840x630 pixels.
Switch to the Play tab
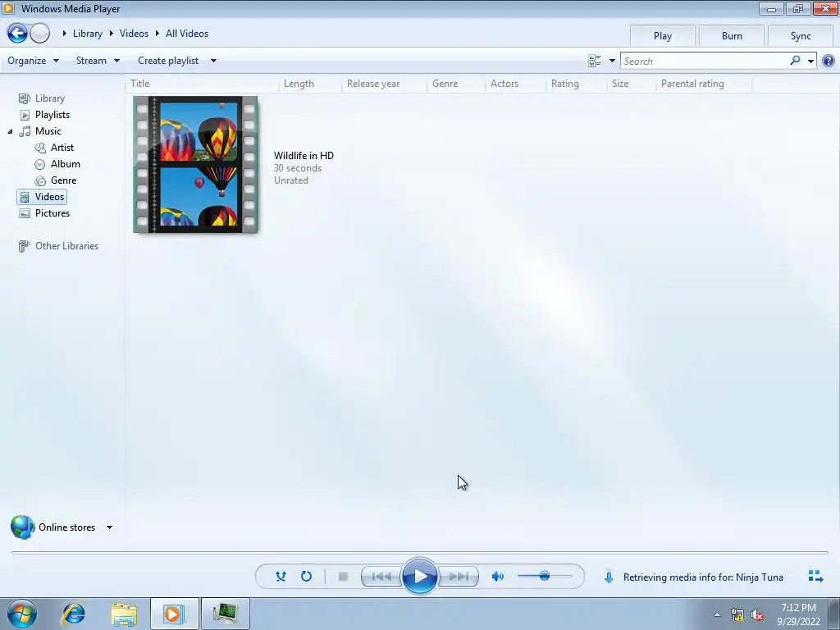663,36
